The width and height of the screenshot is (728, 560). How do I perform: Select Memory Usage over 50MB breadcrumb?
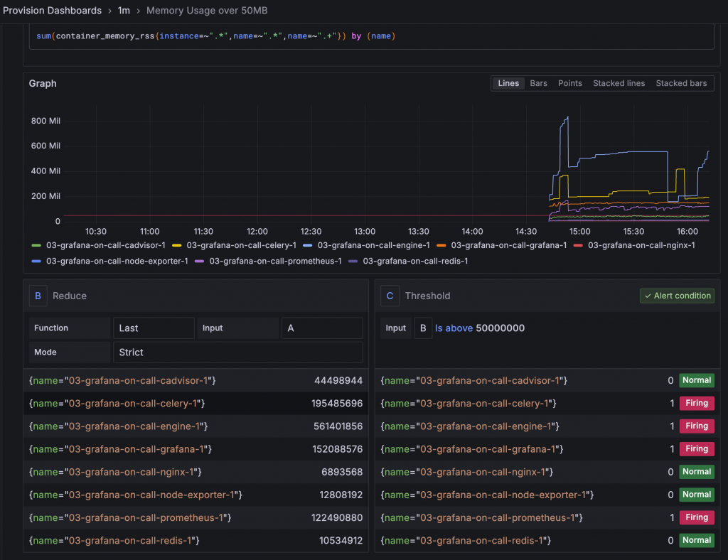click(207, 10)
